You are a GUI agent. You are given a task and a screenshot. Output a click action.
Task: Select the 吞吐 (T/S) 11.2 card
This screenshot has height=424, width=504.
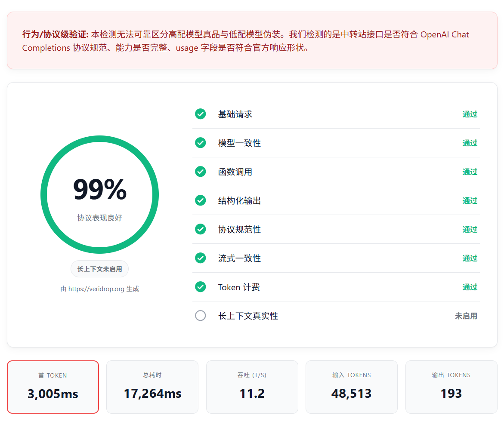pos(252,387)
